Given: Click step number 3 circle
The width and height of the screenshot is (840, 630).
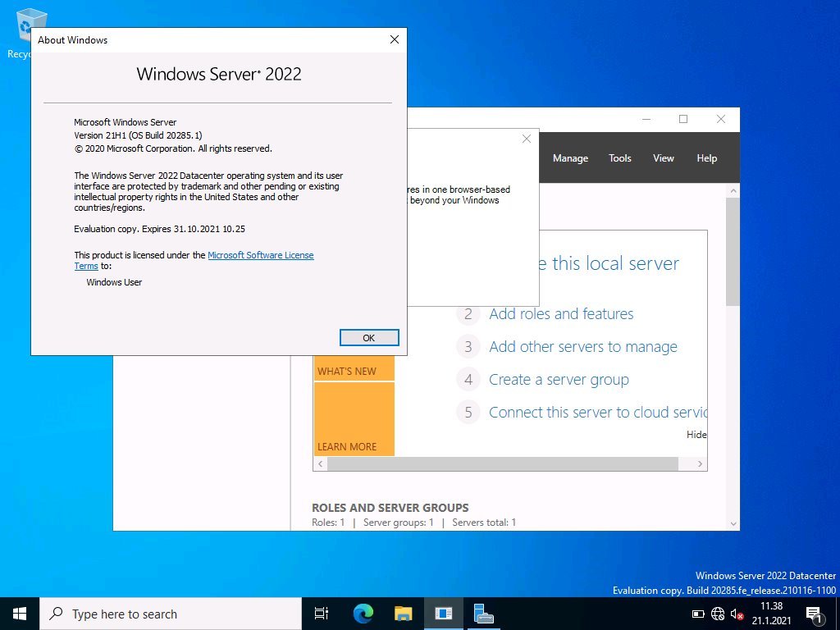Looking at the screenshot, I should (x=468, y=347).
